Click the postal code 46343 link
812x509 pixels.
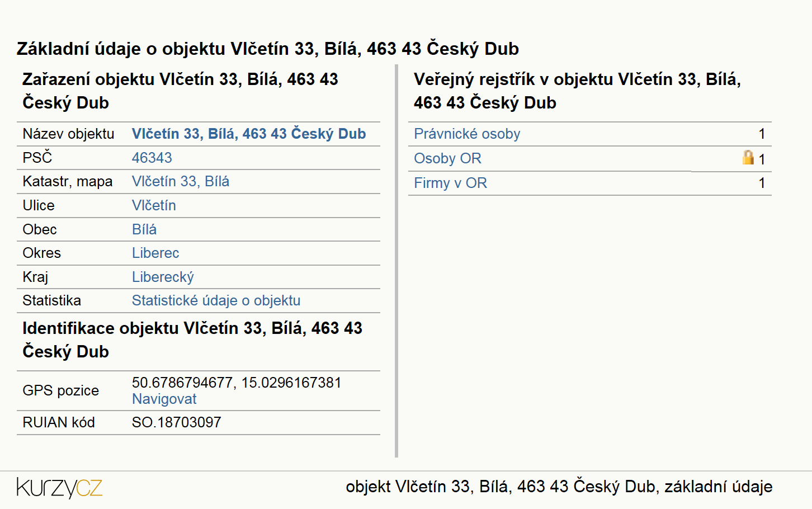152,158
